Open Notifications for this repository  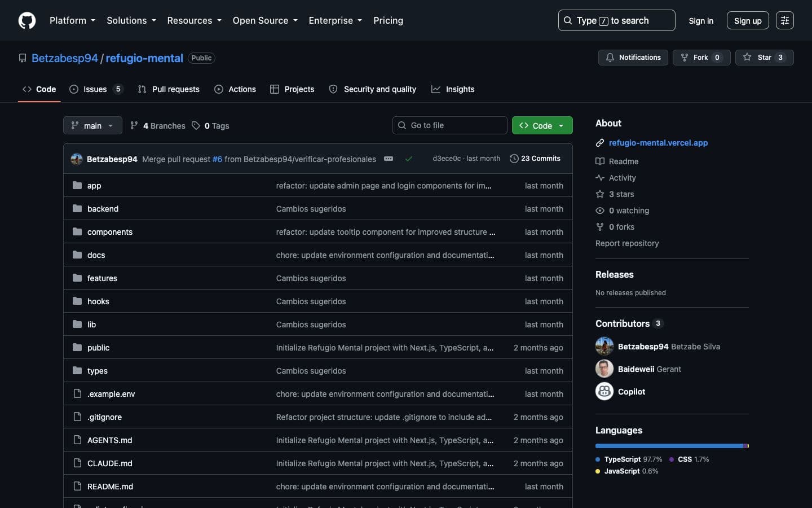[x=633, y=58]
